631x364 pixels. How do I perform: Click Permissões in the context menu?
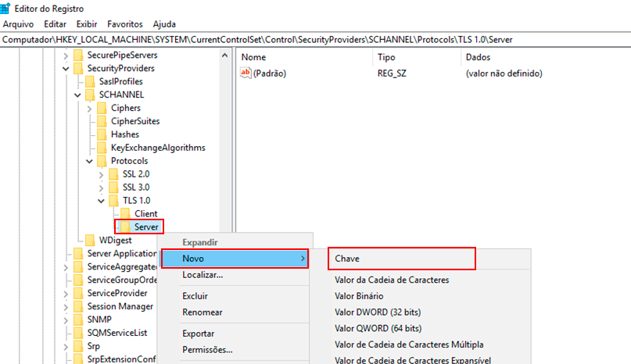[207, 350]
